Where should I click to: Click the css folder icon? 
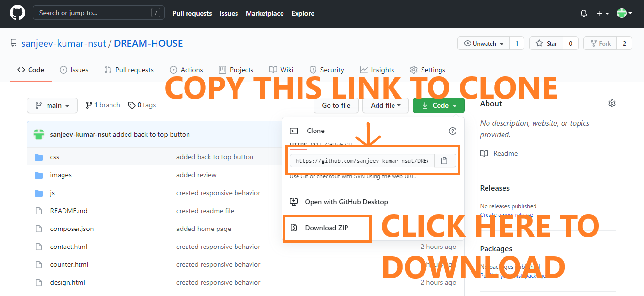tap(39, 157)
